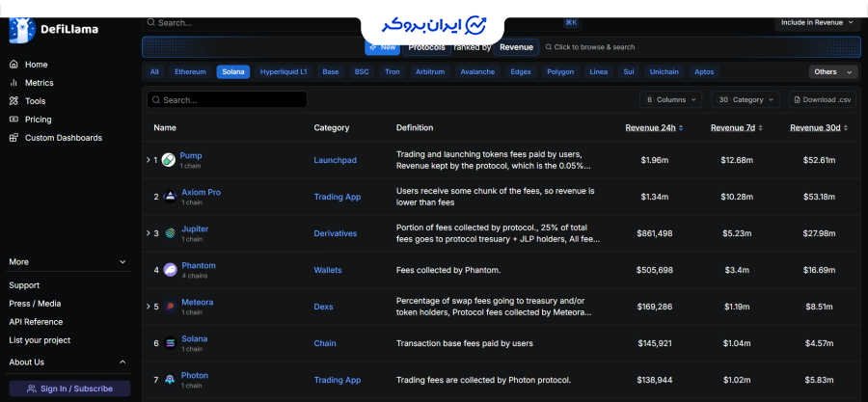Screen dimensions: 868x402
Task: Click the Home icon in sidebar
Action: (14, 65)
